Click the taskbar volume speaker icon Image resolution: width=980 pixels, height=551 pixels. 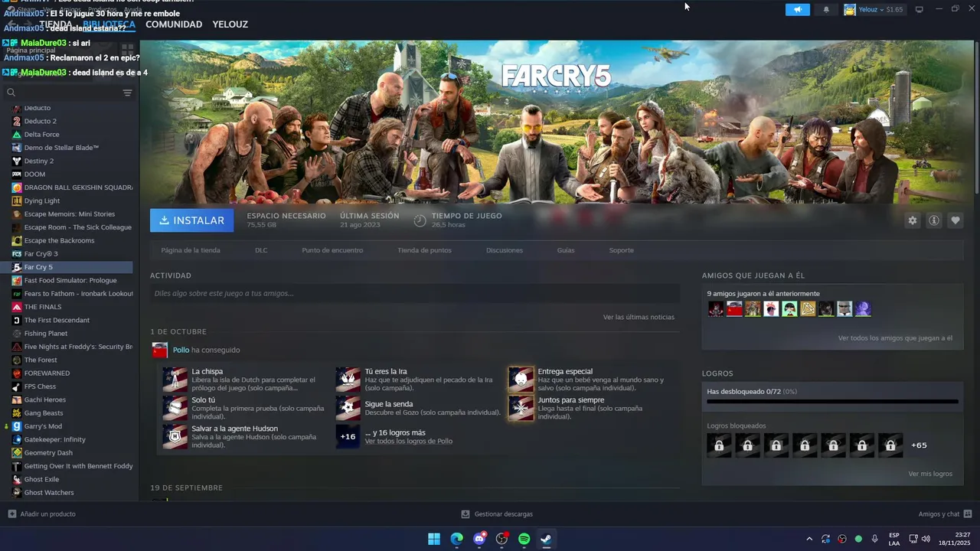pos(926,539)
